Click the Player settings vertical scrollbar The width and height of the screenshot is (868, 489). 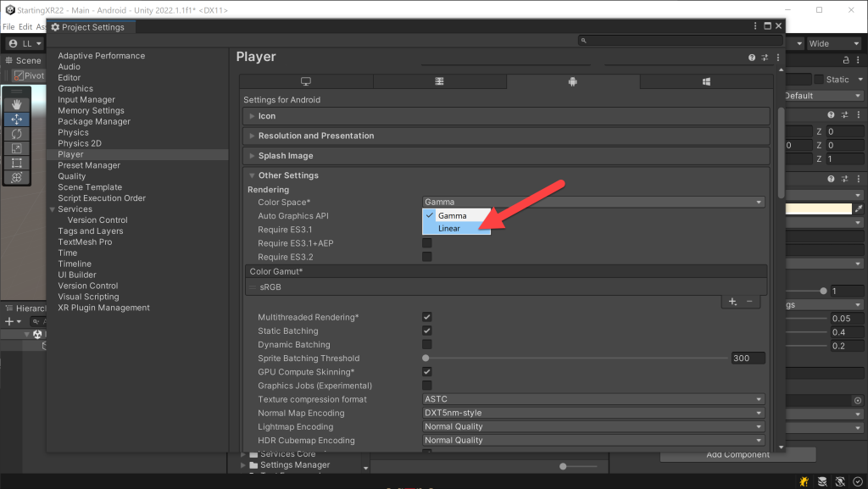781,152
